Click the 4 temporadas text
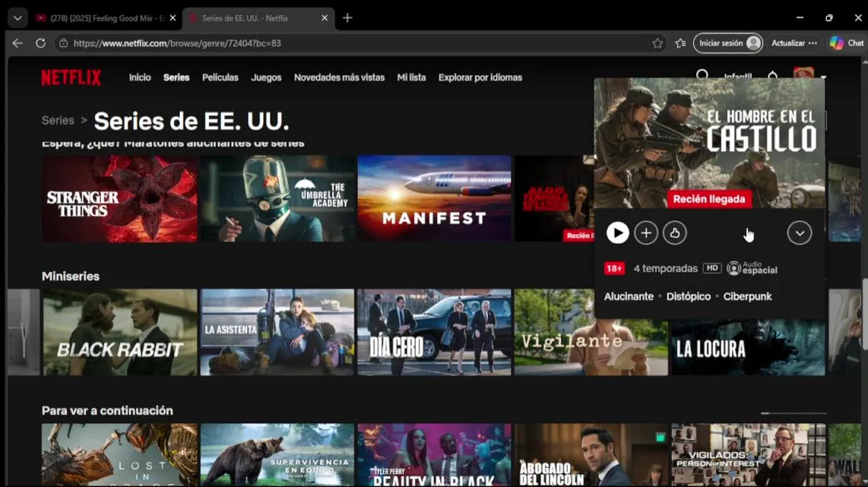The width and height of the screenshot is (868, 487). (x=665, y=269)
